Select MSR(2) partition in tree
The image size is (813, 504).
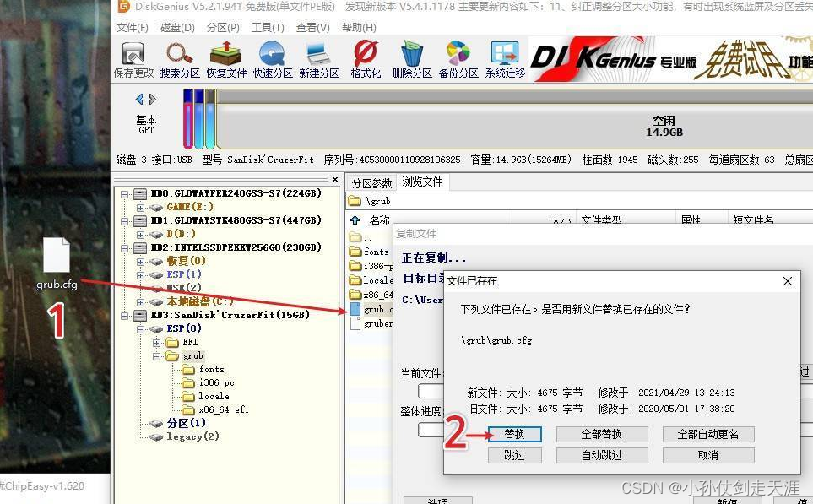click(184, 288)
